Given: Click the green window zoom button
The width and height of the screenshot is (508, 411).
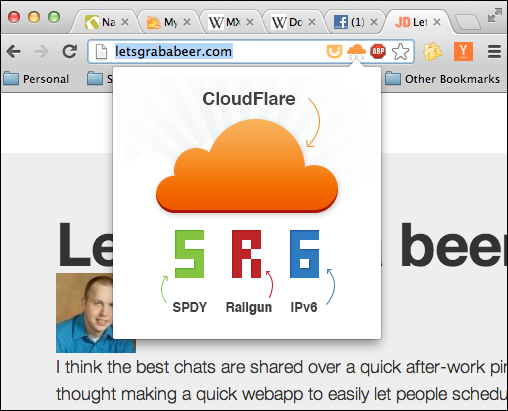Looking at the screenshot, I should (54, 17).
